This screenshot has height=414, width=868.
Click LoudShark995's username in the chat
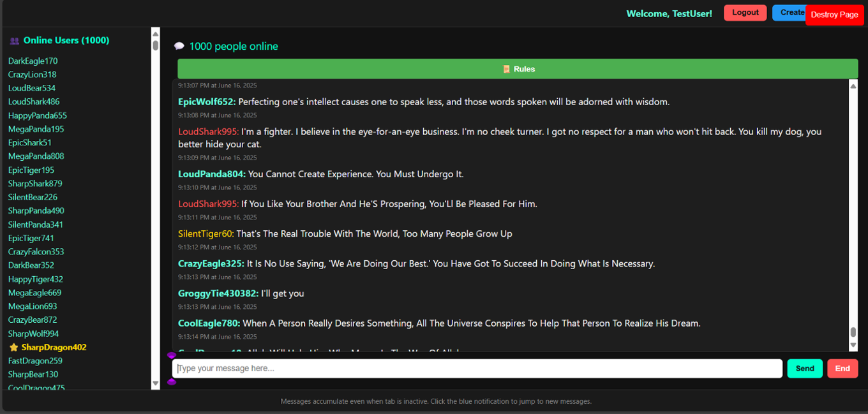[x=207, y=131]
